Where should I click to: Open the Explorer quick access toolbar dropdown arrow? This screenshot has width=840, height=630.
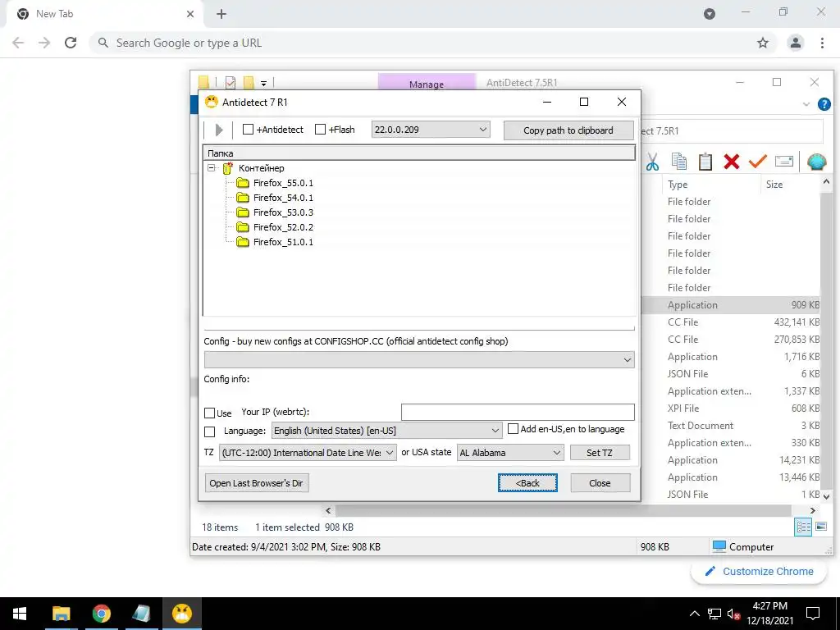click(x=263, y=83)
